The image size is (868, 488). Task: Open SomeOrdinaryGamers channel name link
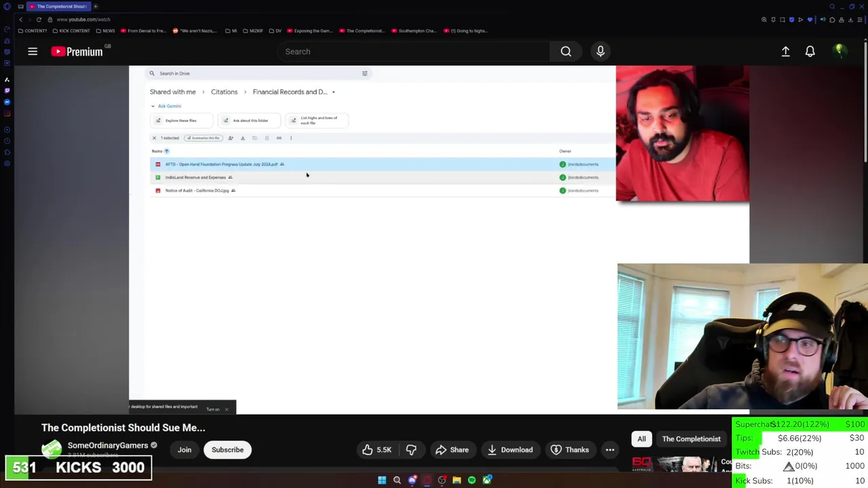click(x=108, y=445)
